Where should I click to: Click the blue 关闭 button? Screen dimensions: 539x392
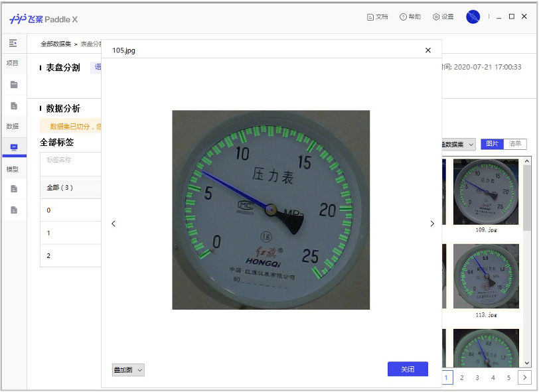click(408, 369)
